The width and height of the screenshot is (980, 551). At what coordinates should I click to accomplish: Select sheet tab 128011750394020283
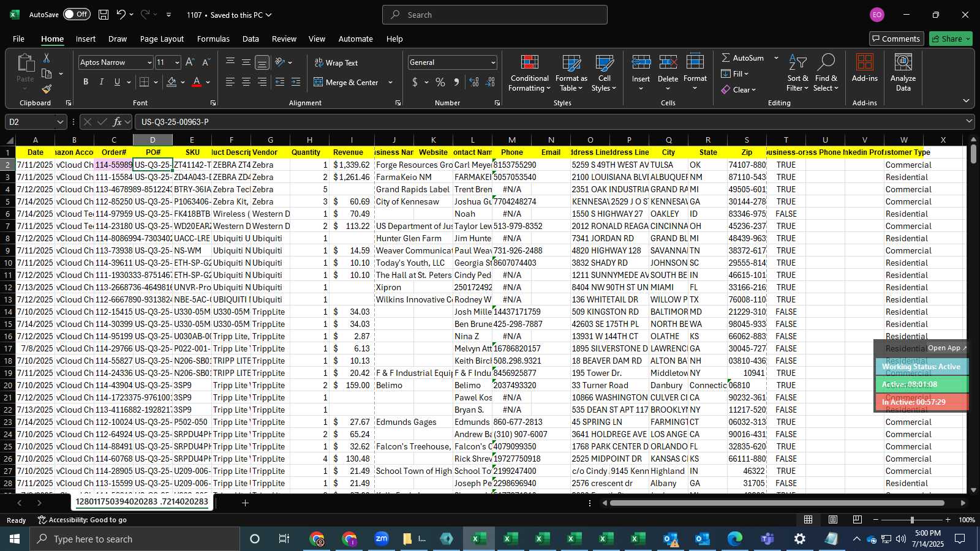(142, 501)
